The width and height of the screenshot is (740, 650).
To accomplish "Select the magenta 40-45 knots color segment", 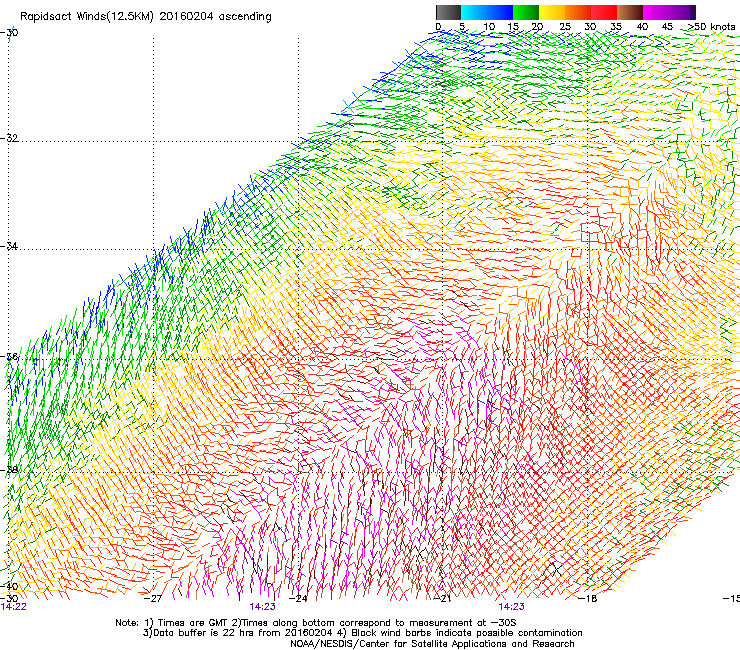I will coord(656,12).
